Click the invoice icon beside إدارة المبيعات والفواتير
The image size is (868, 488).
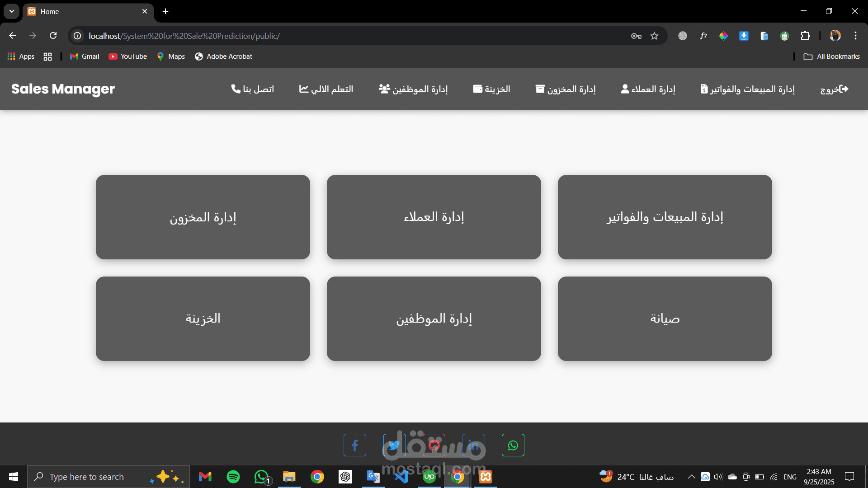pyautogui.click(x=705, y=89)
